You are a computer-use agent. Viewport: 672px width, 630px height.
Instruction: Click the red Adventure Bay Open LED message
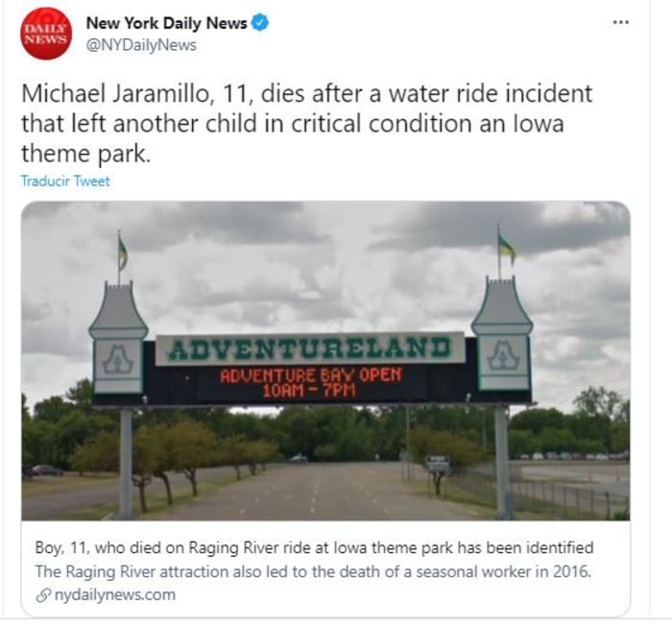[311, 382]
